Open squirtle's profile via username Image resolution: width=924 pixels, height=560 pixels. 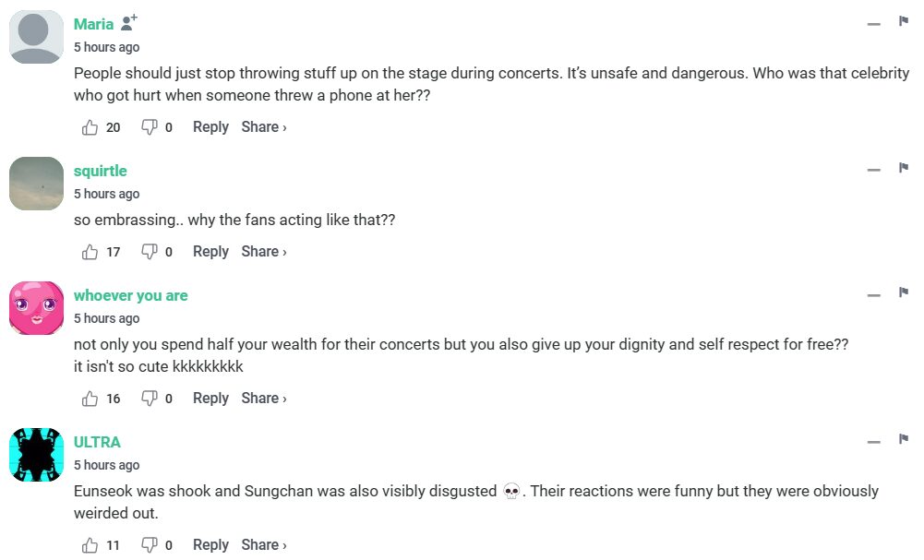coord(101,171)
